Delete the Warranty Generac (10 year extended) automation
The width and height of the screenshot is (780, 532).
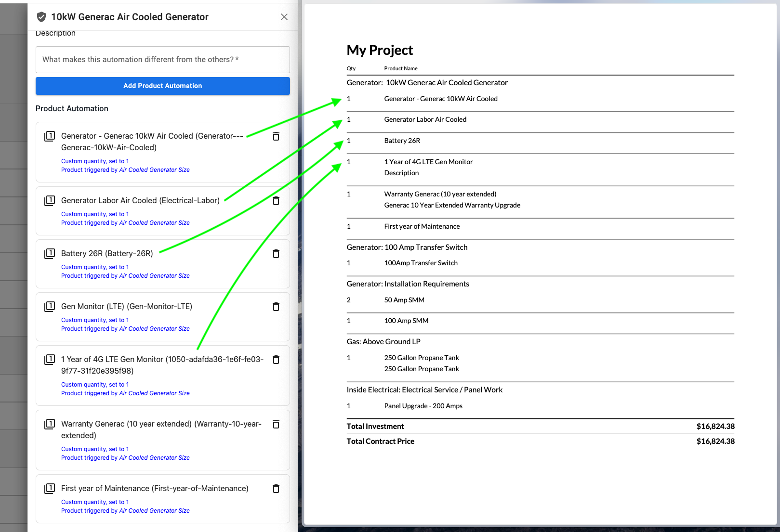pos(276,424)
